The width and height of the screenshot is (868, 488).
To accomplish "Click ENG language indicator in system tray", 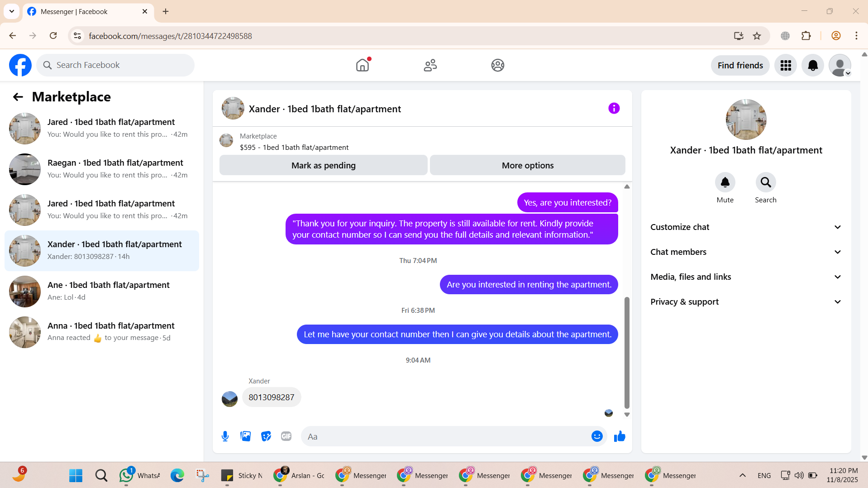I will pos(764,475).
